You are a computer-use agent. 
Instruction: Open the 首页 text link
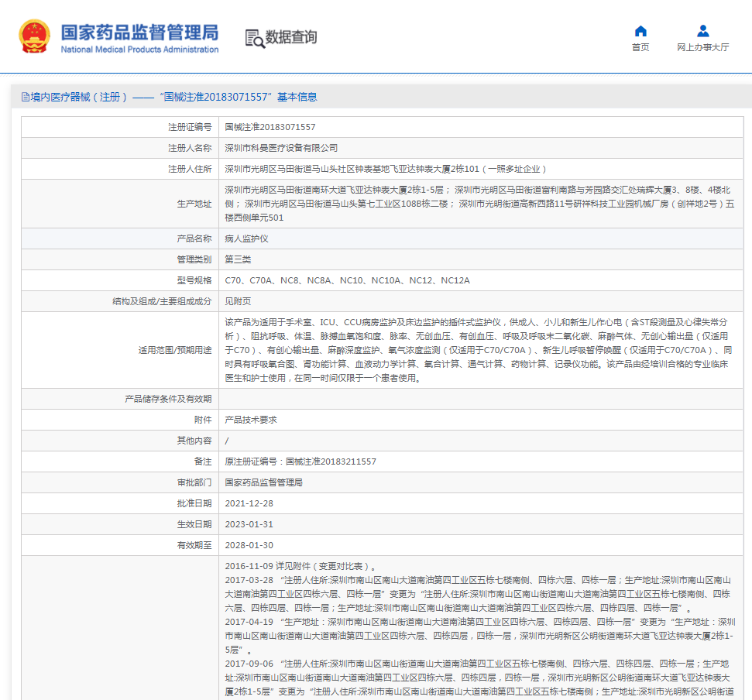coord(640,47)
